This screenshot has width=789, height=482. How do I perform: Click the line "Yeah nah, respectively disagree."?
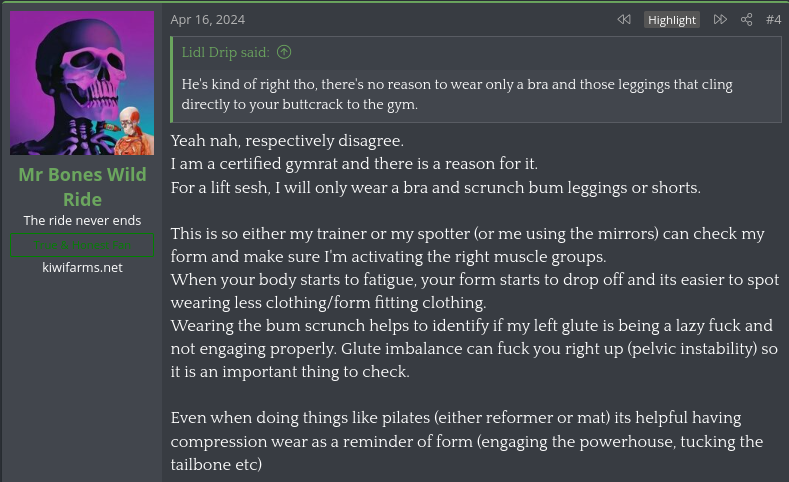point(287,141)
